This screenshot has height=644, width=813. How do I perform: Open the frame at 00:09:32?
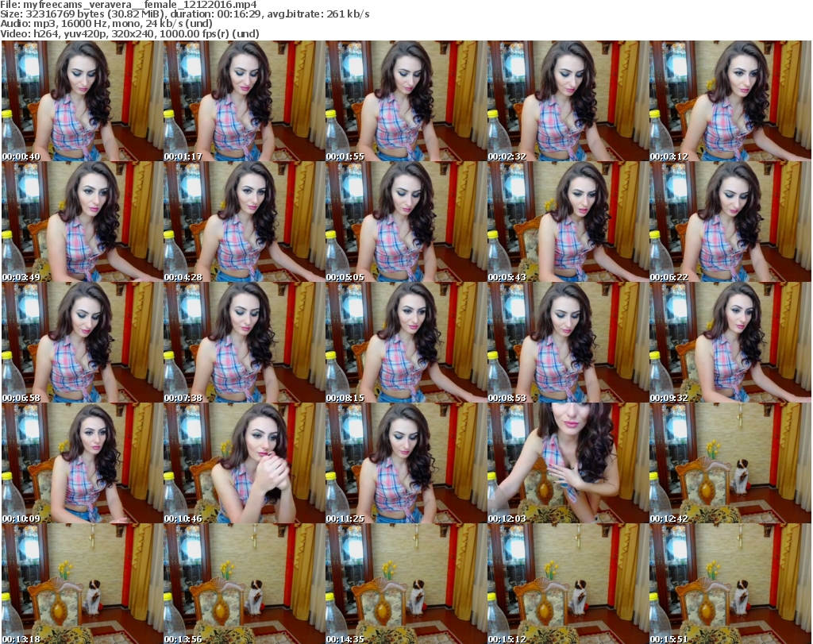tap(730, 343)
